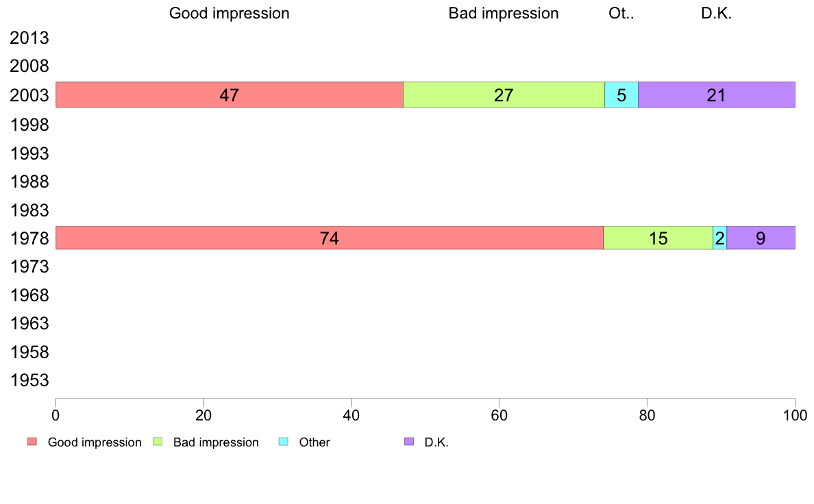Click the 2003 D.K. segment showing 21

pos(716,95)
